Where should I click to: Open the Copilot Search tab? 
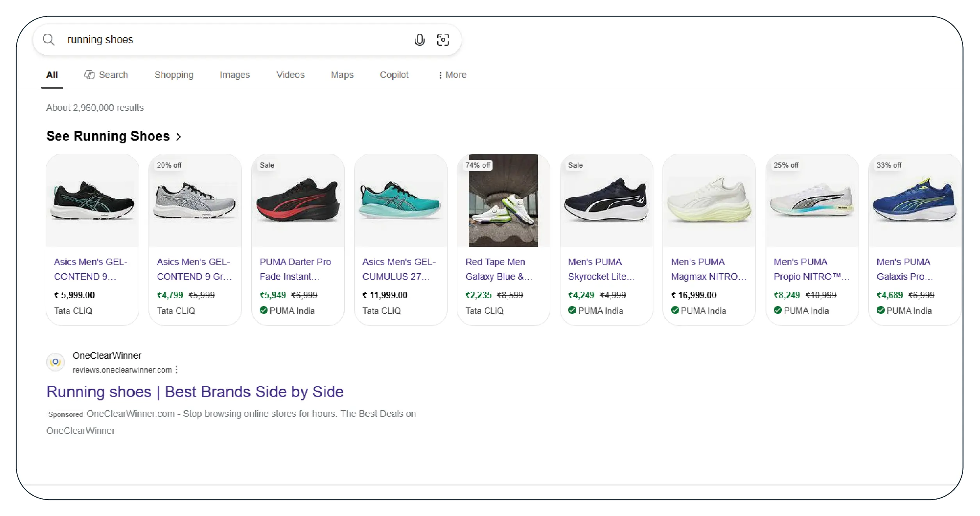point(106,75)
